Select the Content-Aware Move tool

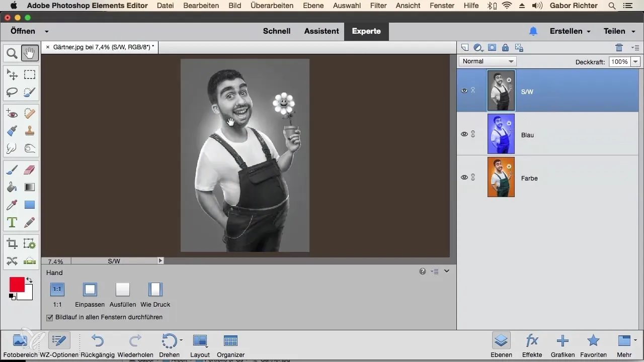pyautogui.click(x=12, y=261)
